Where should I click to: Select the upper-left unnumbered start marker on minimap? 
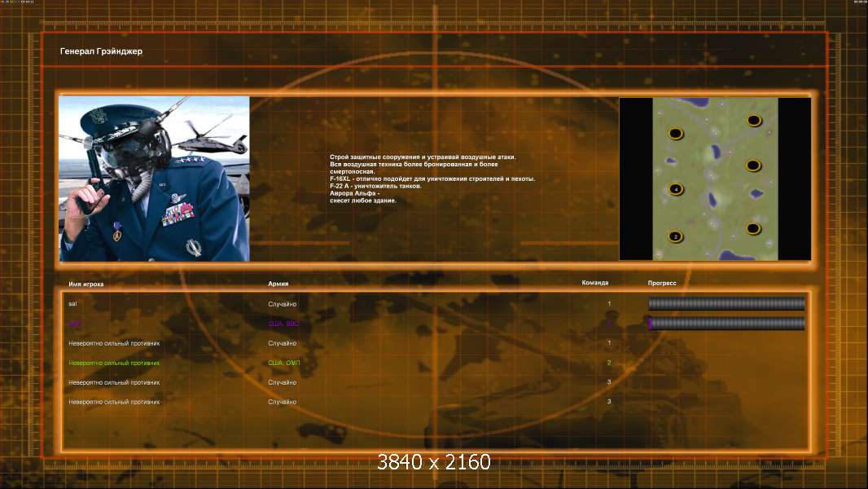(676, 133)
